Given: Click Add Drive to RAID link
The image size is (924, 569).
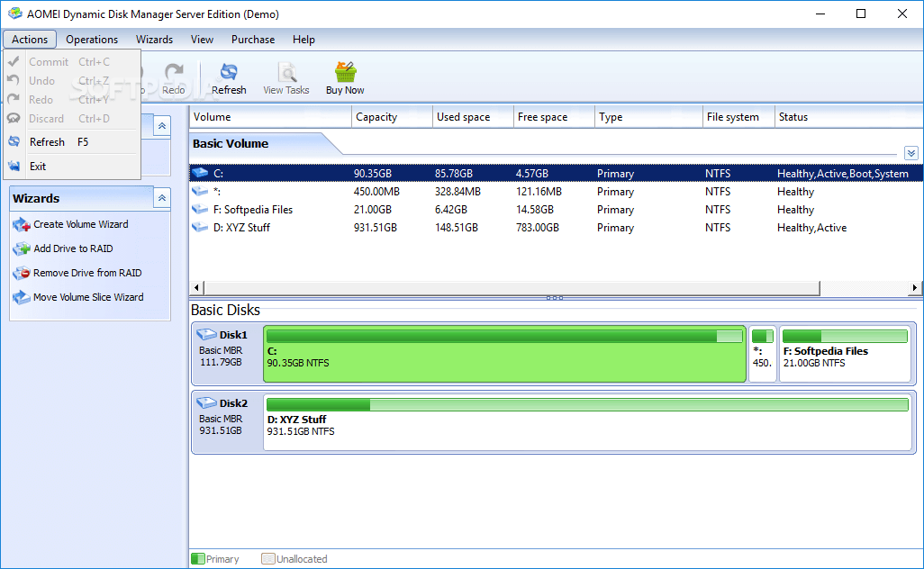Looking at the screenshot, I should coord(73,248).
